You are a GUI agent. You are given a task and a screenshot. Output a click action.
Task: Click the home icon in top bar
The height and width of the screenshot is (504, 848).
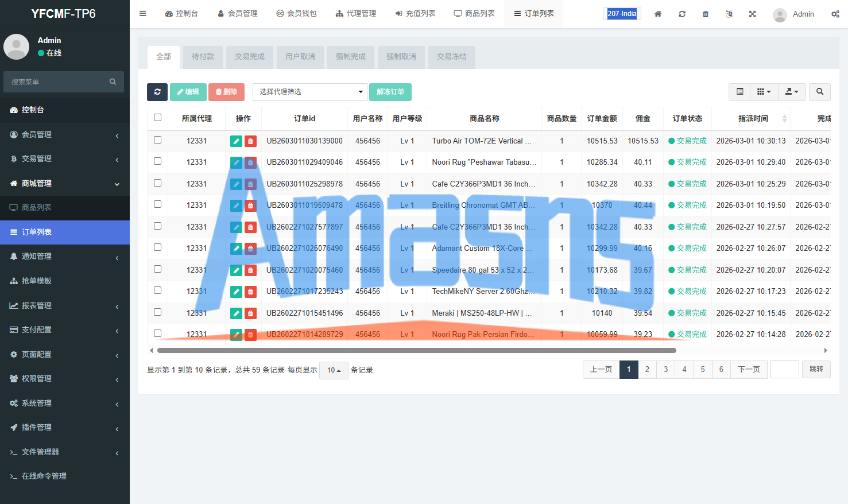click(658, 14)
